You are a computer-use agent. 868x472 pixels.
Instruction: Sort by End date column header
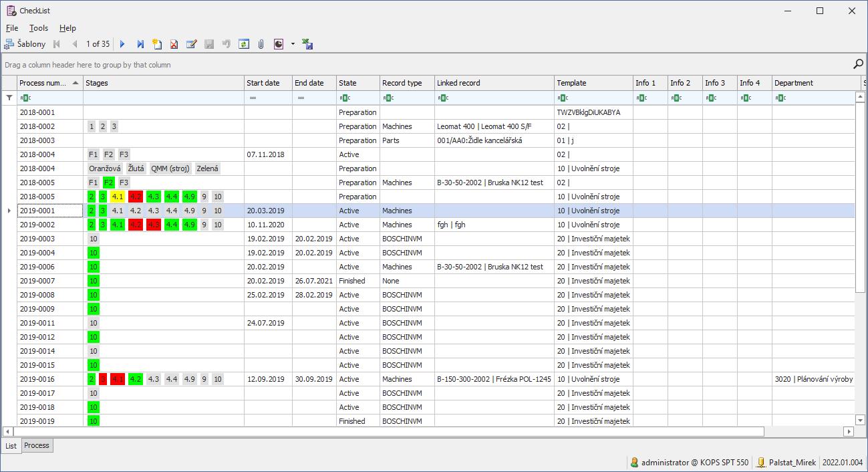click(314, 83)
